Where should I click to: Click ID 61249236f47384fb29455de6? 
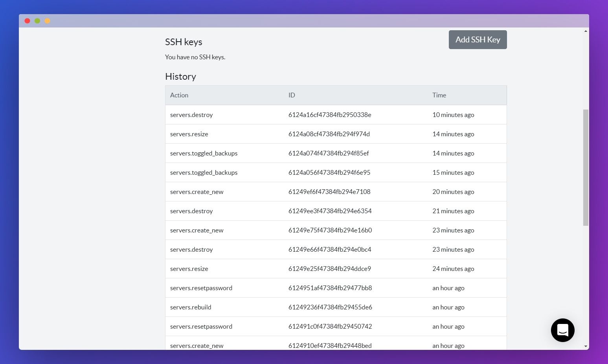[330, 307]
